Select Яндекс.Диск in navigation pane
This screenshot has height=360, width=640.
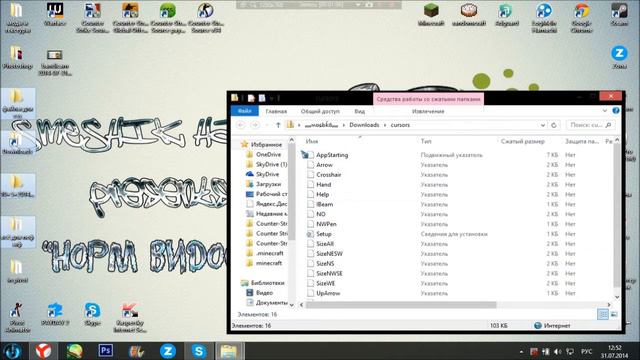(x=271, y=204)
